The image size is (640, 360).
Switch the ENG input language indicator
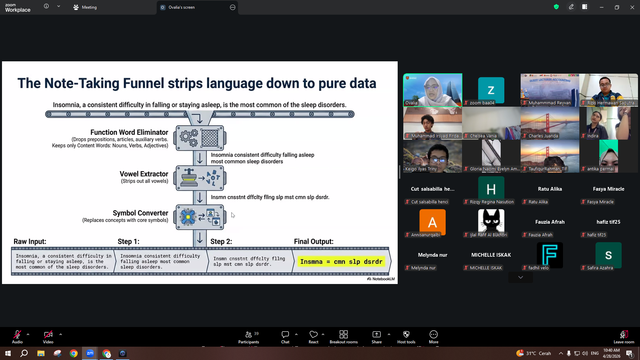tap(595, 353)
